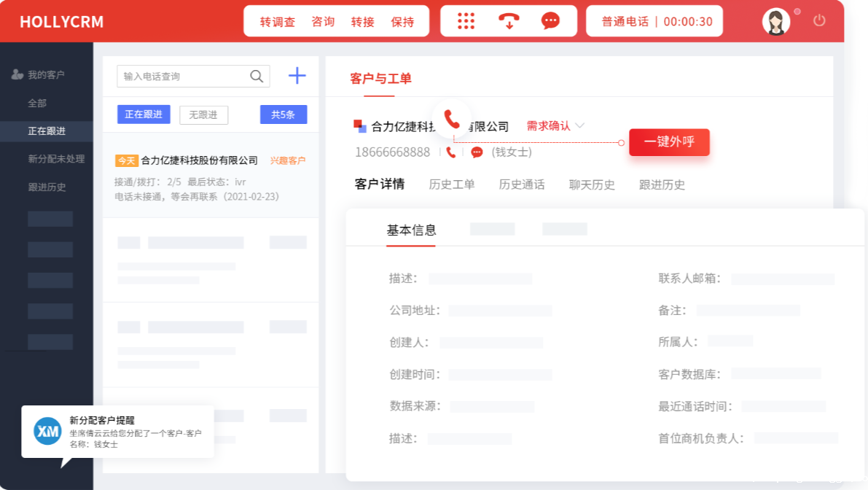This screenshot has width=868, height=490.
Task: Open the chat message bubble in top bar
Action: tap(550, 21)
